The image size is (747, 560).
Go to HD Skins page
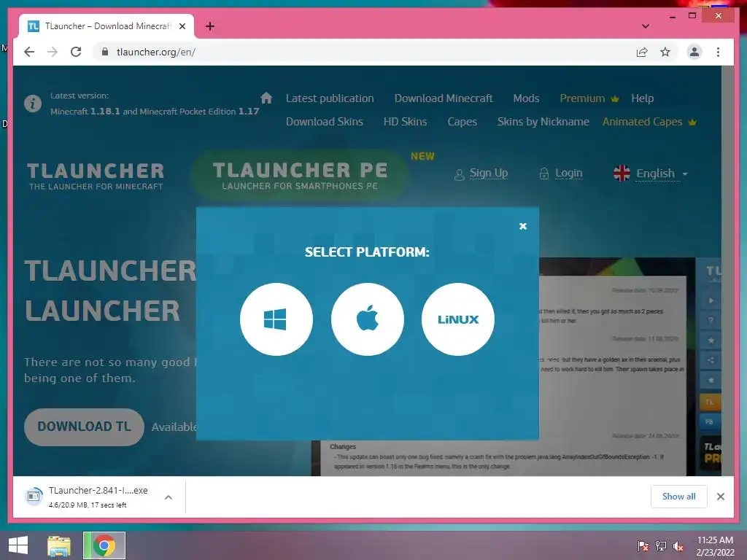(x=405, y=122)
